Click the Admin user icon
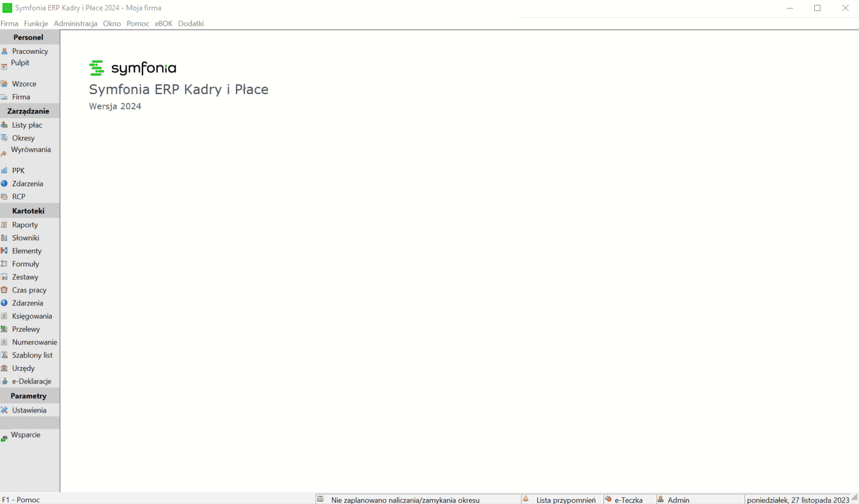 (661, 499)
